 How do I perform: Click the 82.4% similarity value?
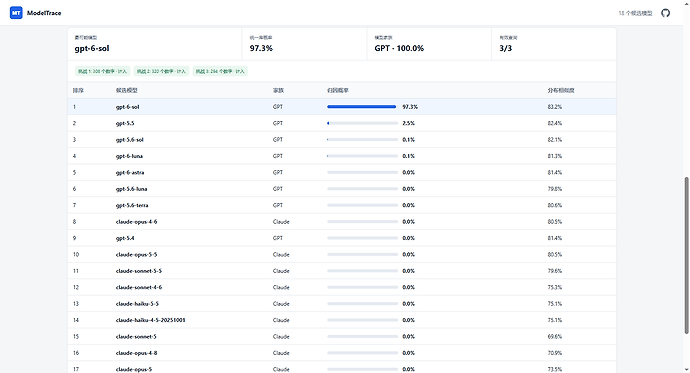554,123
